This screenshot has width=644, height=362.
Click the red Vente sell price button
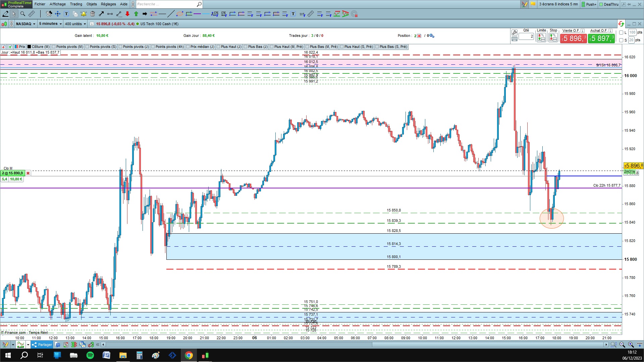573,39
